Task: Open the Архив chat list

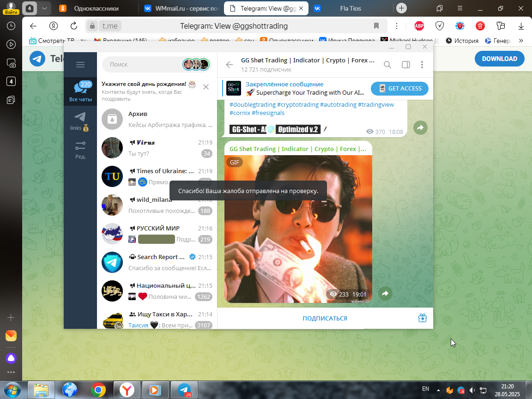Action: point(157,119)
